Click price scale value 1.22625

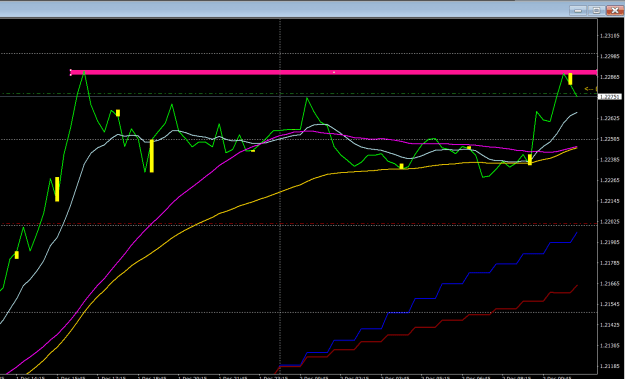[610, 118]
